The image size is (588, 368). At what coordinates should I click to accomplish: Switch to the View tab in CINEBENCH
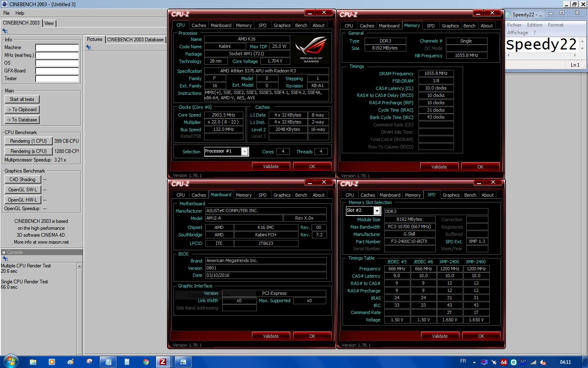49,23
